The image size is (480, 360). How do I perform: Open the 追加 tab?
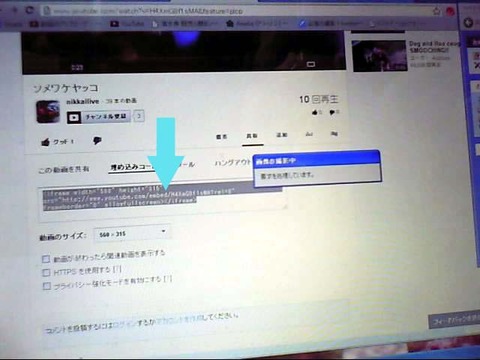click(x=282, y=135)
